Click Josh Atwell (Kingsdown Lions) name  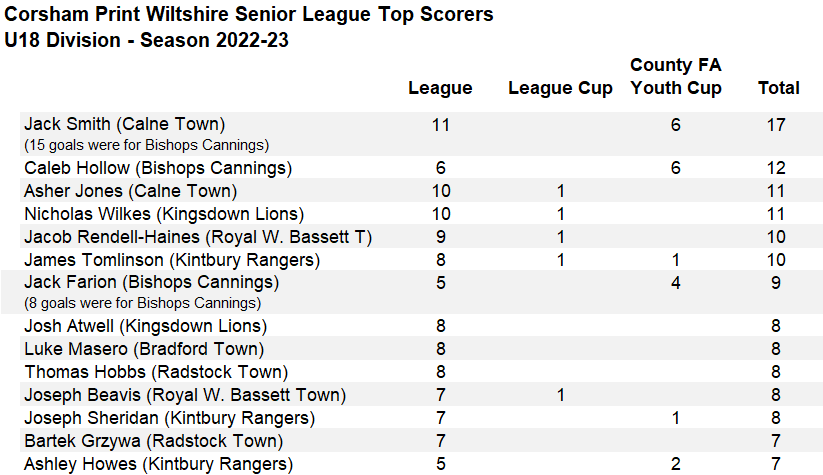click(146, 326)
